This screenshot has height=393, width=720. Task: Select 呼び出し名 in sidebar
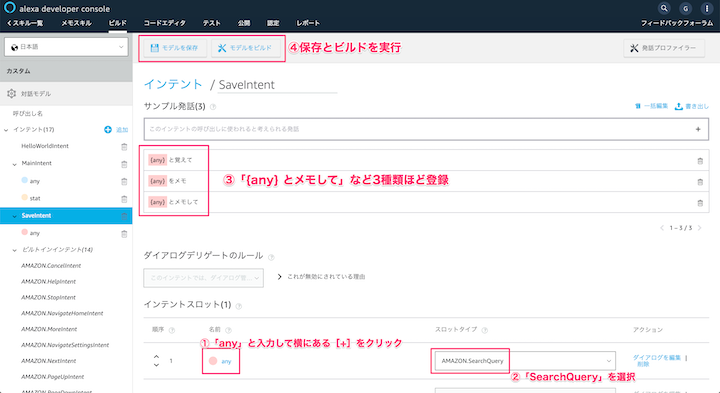click(28, 113)
